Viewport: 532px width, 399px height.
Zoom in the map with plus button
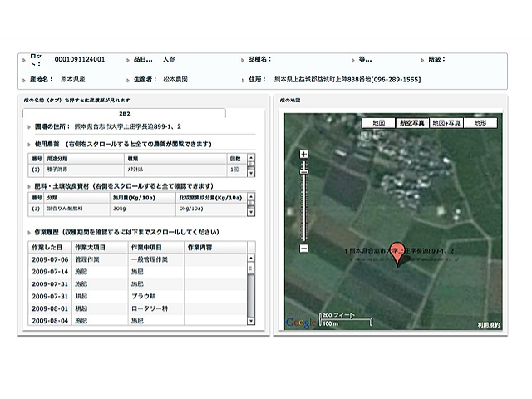[303, 155]
